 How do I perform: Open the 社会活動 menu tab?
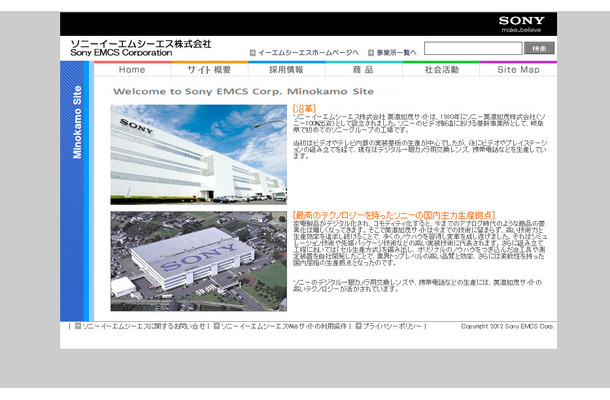[441, 70]
